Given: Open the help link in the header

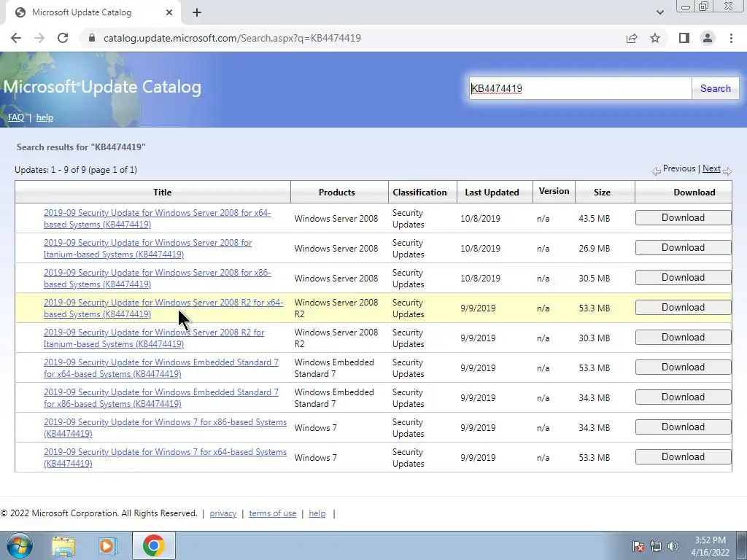Looking at the screenshot, I should click(44, 117).
